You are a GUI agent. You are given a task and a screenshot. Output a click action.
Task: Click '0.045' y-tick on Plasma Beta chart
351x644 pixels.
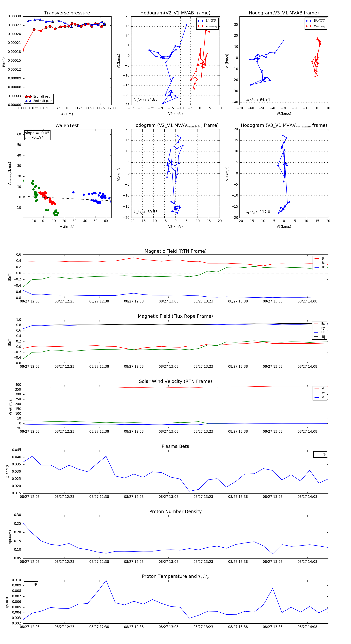17,450
